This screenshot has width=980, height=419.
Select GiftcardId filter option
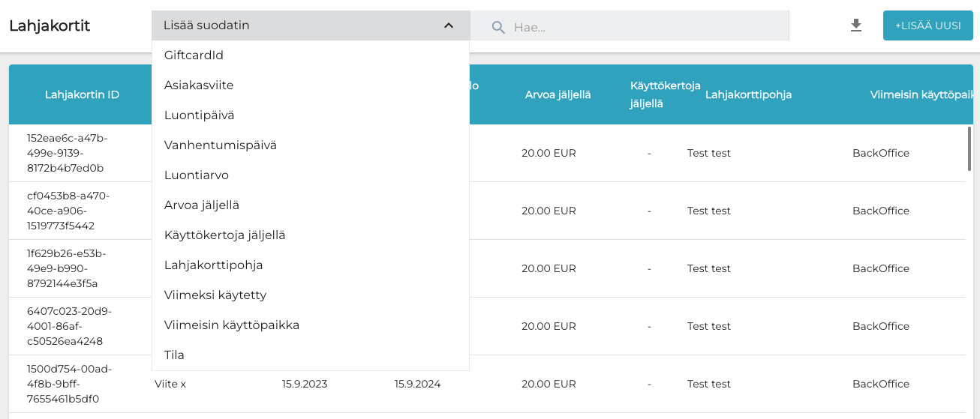pyautogui.click(x=194, y=55)
